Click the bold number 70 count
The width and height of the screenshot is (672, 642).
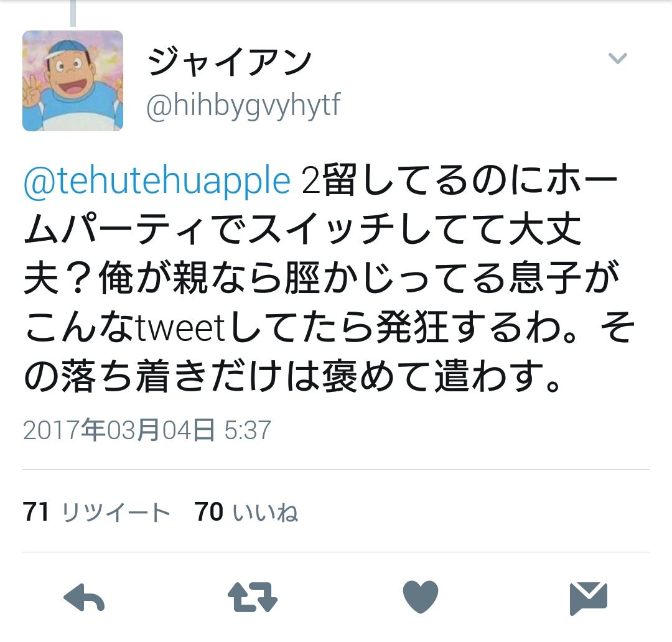[209, 512]
